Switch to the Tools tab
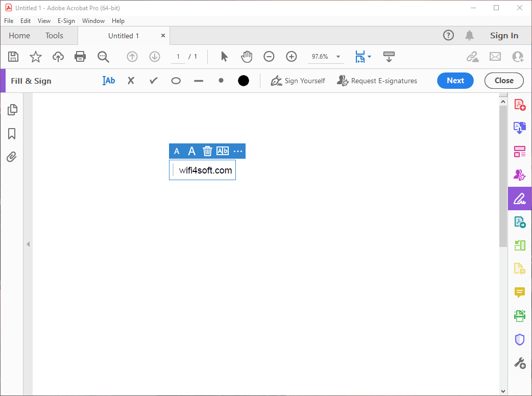The height and width of the screenshot is (396, 532). pyautogui.click(x=54, y=36)
